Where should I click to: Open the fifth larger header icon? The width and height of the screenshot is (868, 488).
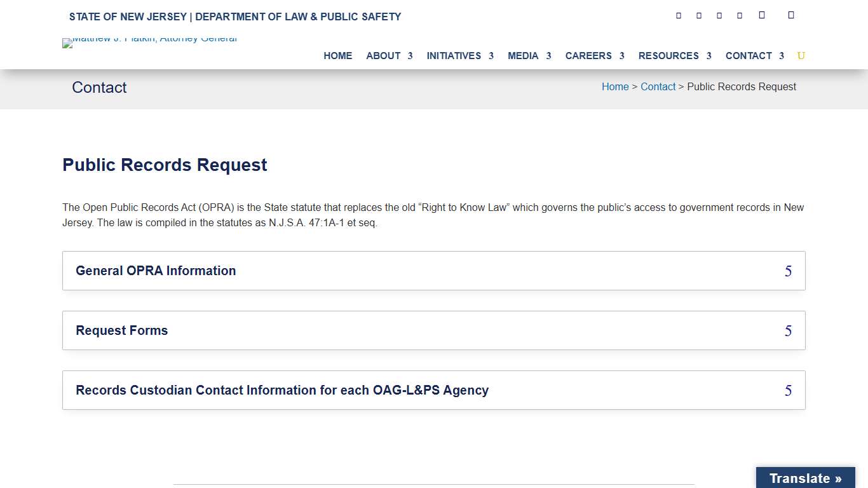[761, 14]
